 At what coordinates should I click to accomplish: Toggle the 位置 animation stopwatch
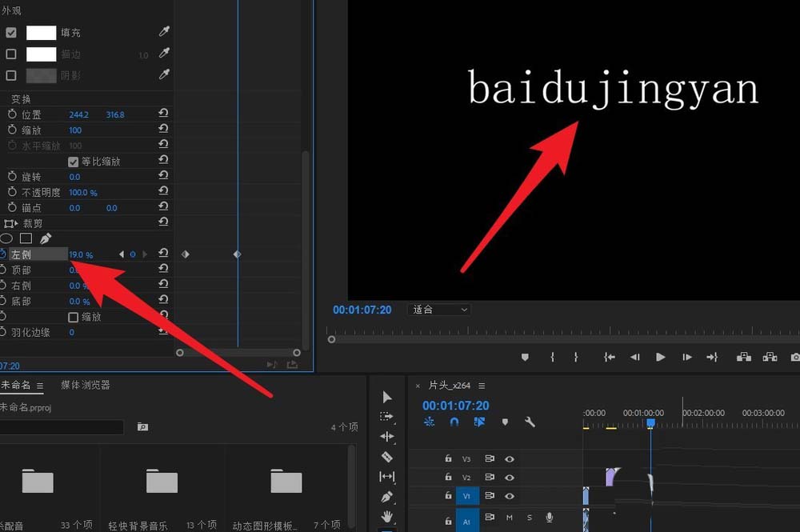pos(12,114)
